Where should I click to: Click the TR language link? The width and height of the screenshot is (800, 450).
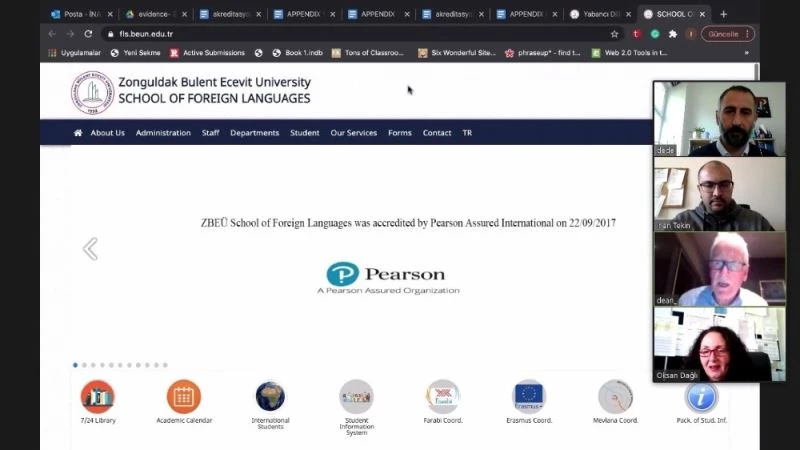[467, 133]
